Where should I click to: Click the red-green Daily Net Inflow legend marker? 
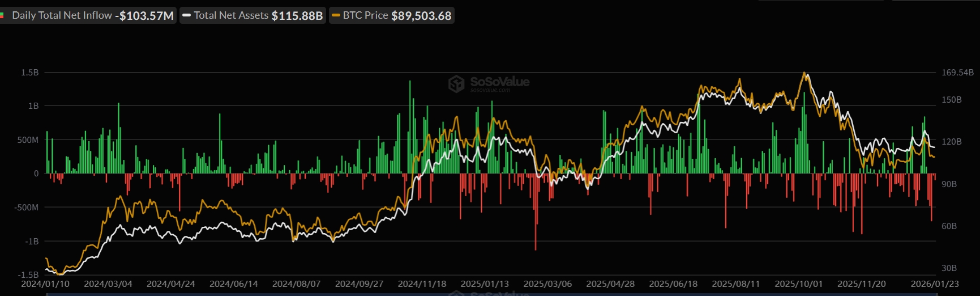3,16
